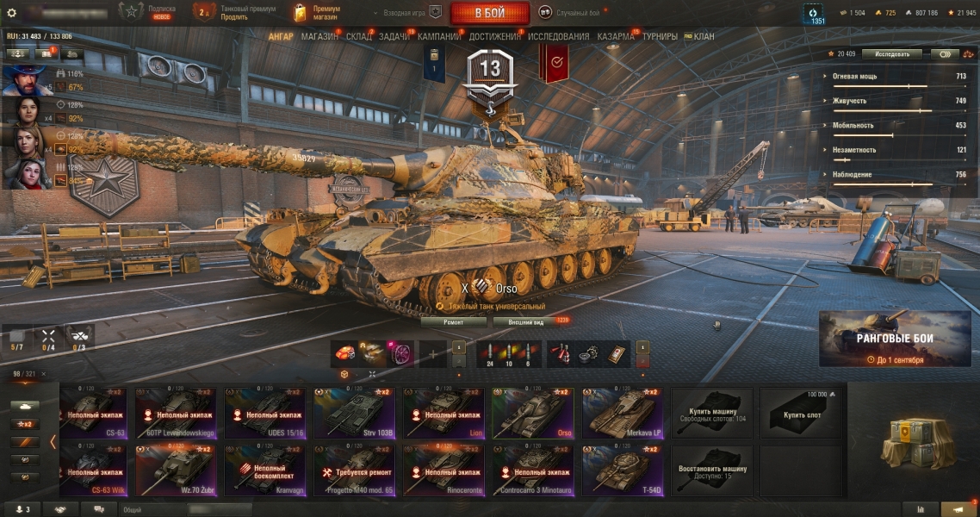
Task: Click the В БОЙ battle button
Action: pyautogui.click(x=489, y=13)
